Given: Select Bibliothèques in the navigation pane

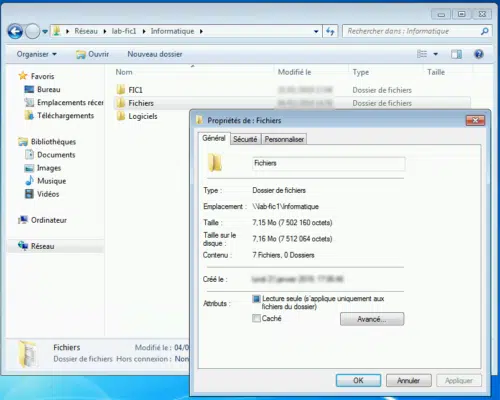Looking at the screenshot, I should click(53, 142).
